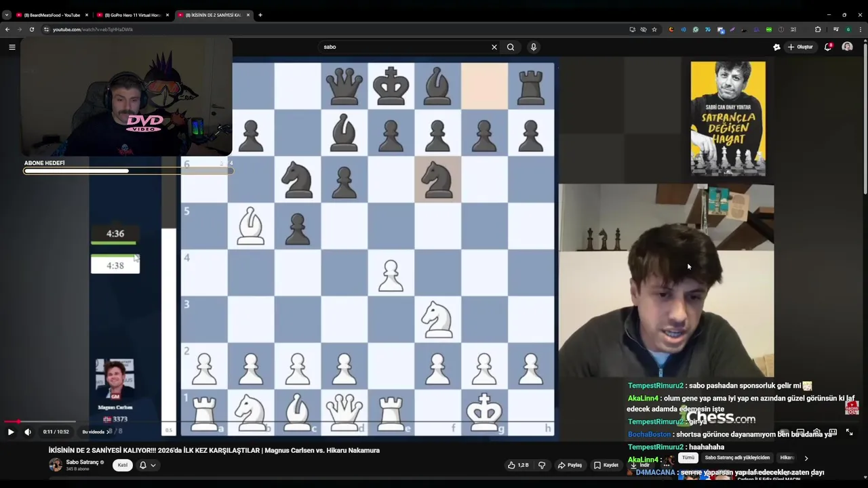Viewport: 868px width, 488px height.
Task: Go forward in browser history
Action: pyautogui.click(x=20, y=29)
